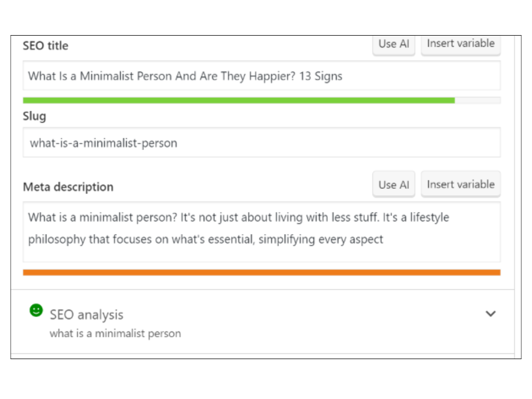Viewport: 532px width, 399px height.
Task: Click the green SEO title length bar
Action: click(239, 101)
